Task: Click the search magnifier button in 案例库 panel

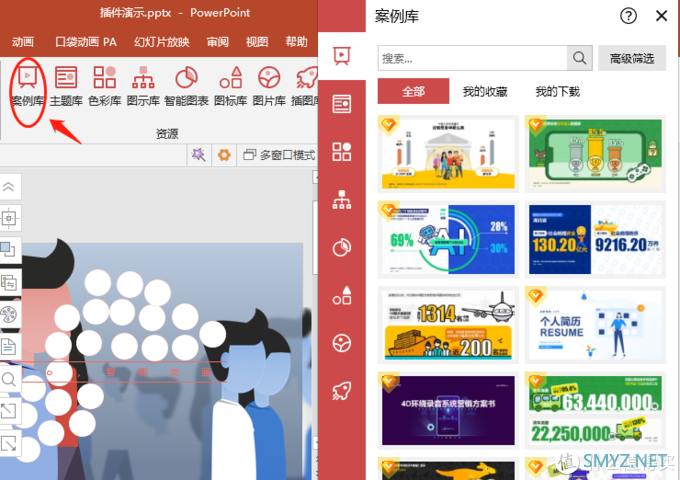Action: [580, 57]
